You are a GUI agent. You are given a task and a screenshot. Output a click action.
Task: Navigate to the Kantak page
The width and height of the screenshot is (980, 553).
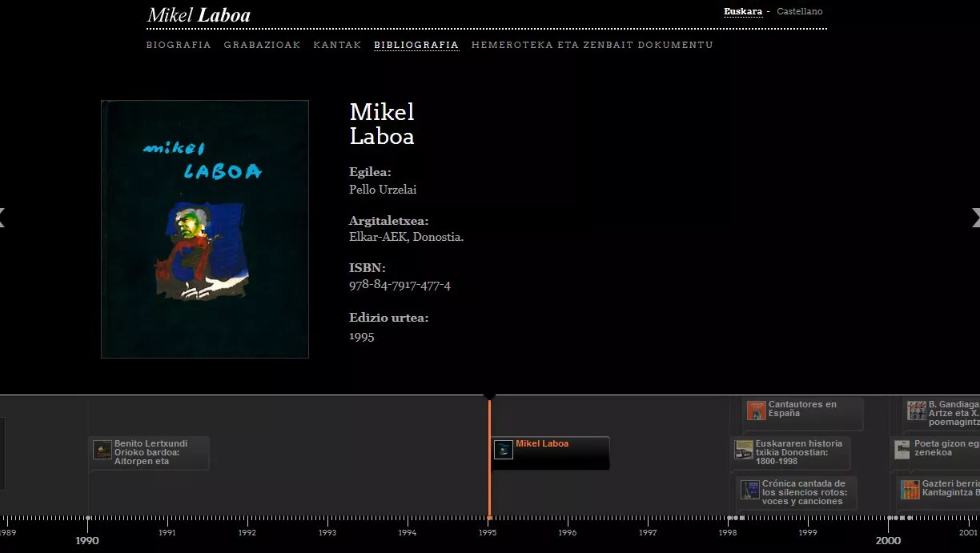point(337,45)
